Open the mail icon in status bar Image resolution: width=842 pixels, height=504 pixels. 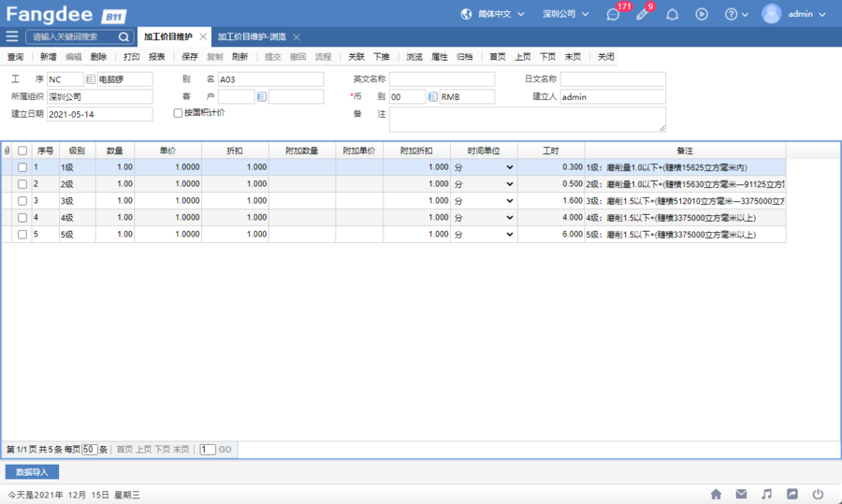tap(741, 494)
